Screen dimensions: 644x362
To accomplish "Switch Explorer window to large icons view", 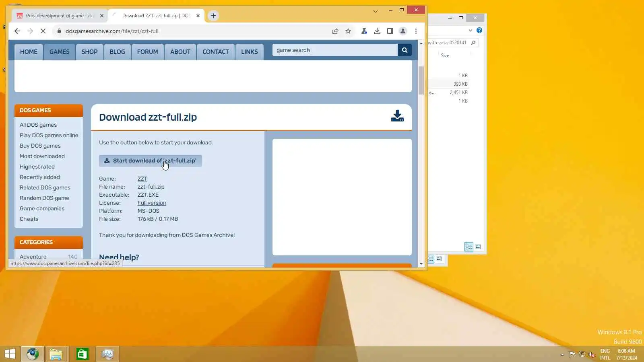I will pyautogui.click(x=478, y=247).
